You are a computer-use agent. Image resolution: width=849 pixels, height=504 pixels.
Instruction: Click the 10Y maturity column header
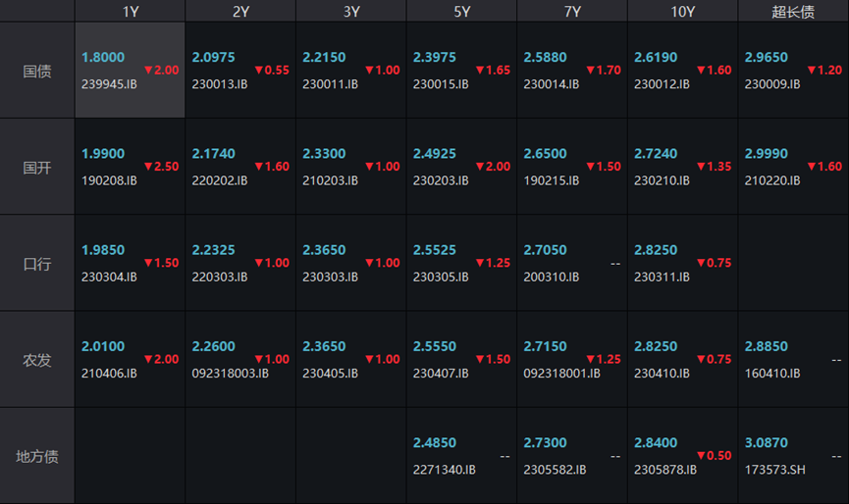point(682,12)
